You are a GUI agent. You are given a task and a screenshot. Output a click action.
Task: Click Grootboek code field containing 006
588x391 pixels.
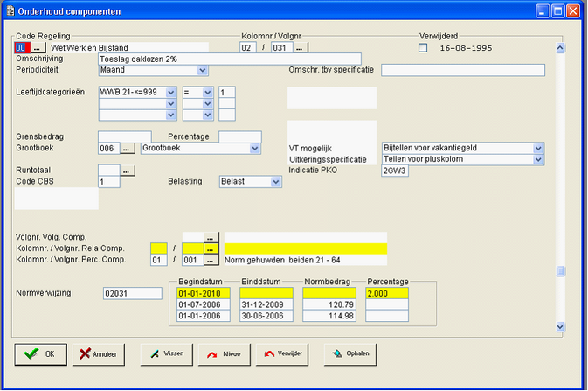click(108, 149)
